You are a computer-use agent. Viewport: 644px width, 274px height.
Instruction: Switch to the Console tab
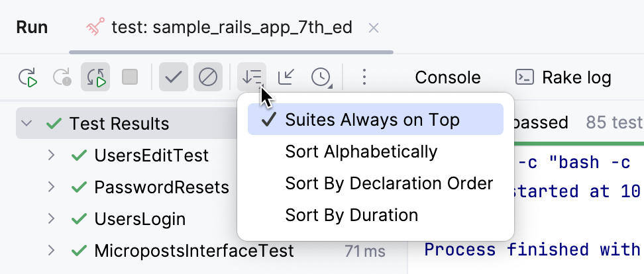point(448,77)
